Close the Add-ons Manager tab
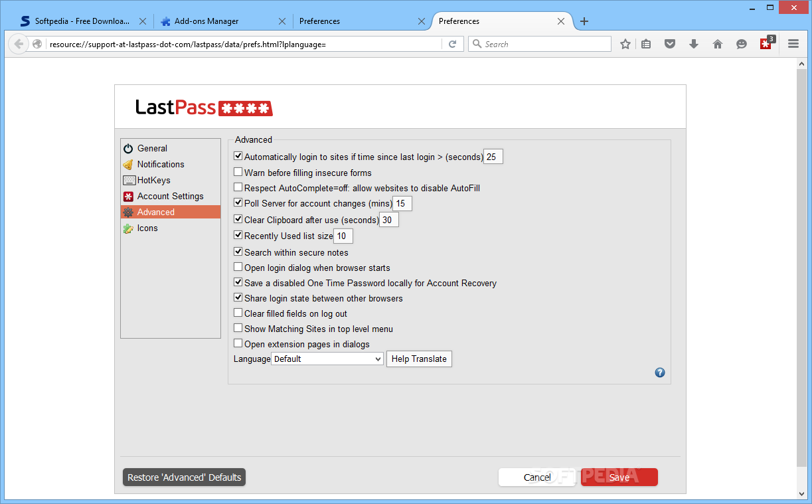Screen dimensions: 812x504 (x=282, y=21)
